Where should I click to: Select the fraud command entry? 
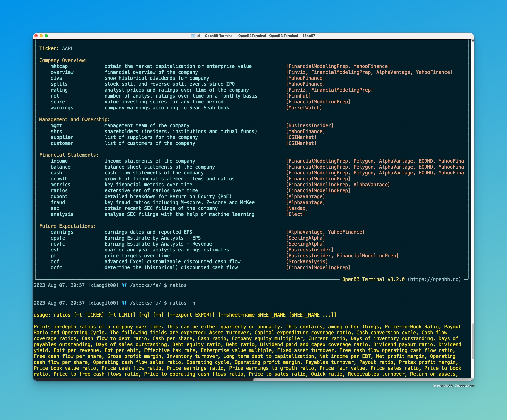coord(58,202)
